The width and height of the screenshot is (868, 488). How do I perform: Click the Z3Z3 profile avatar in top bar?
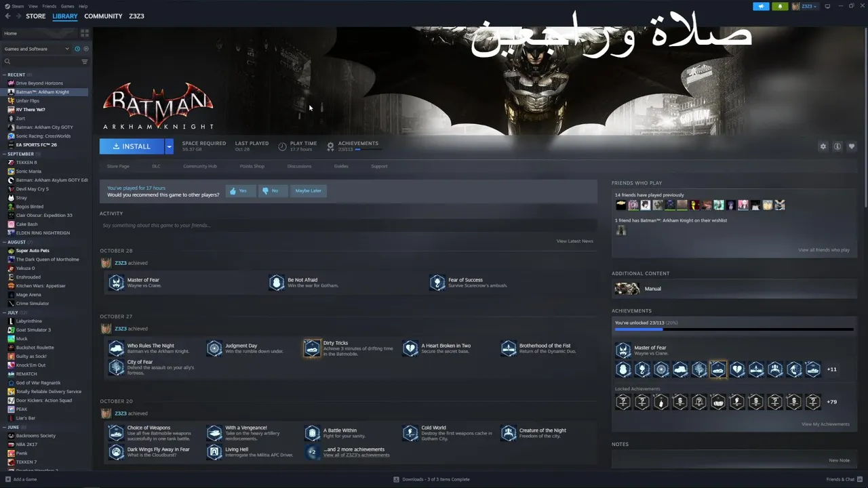point(795,6)
